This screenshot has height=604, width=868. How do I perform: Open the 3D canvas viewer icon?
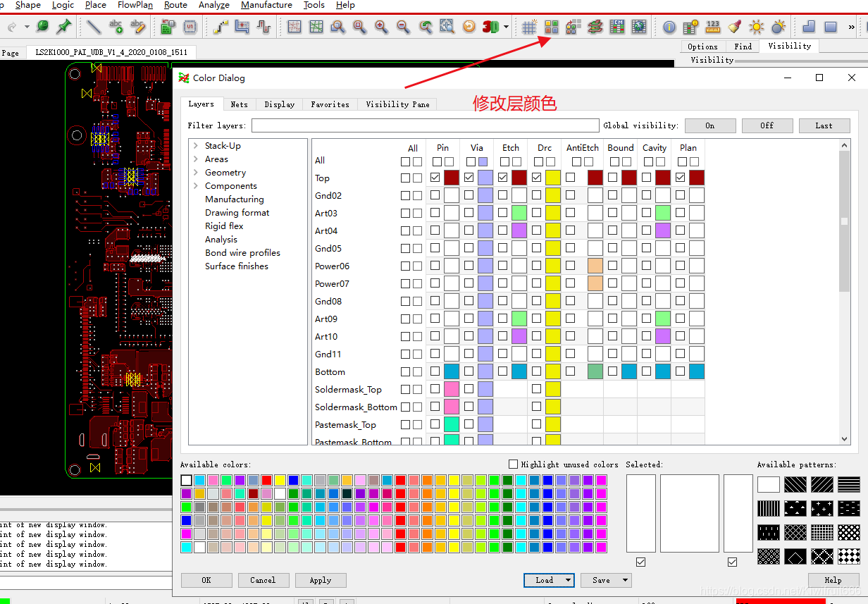tap(490, 27)
